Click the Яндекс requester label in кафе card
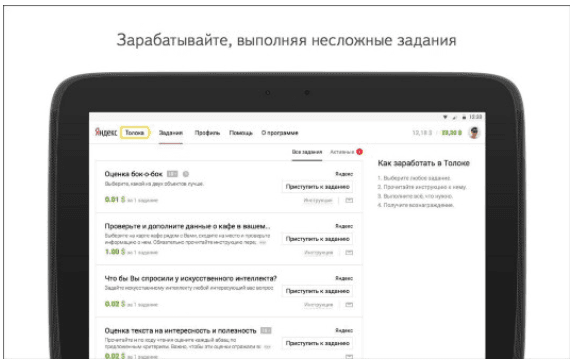574x363 pixels. (x=344, y=227)
